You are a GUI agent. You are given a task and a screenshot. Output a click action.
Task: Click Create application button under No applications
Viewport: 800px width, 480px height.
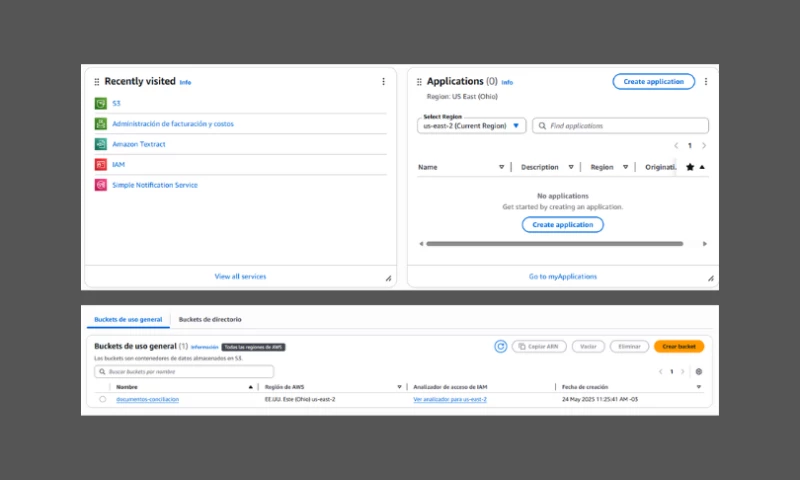point(563,225)
